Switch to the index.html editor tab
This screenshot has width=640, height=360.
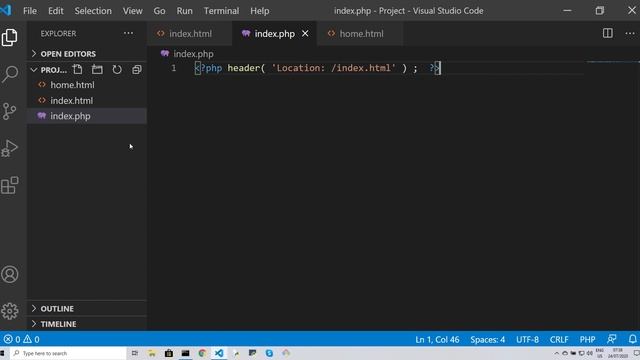190,33
